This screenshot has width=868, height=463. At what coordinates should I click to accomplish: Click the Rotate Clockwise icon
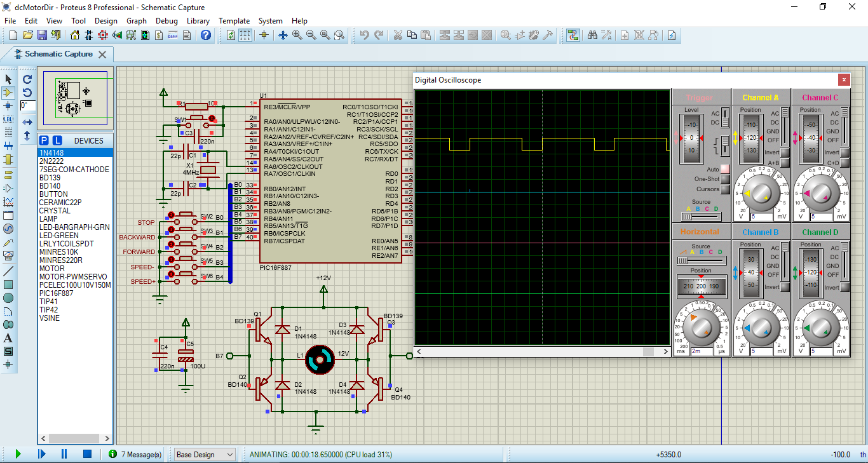[x=27, y=79]
